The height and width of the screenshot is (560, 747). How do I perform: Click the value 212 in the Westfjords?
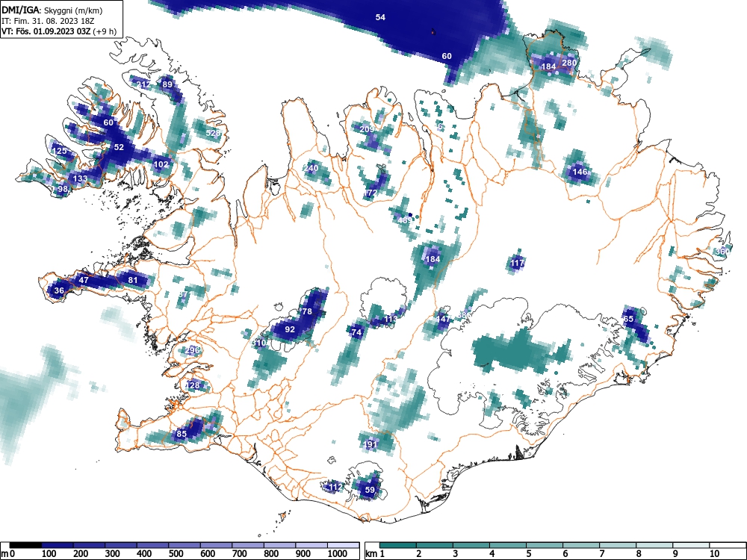[143, 85]
